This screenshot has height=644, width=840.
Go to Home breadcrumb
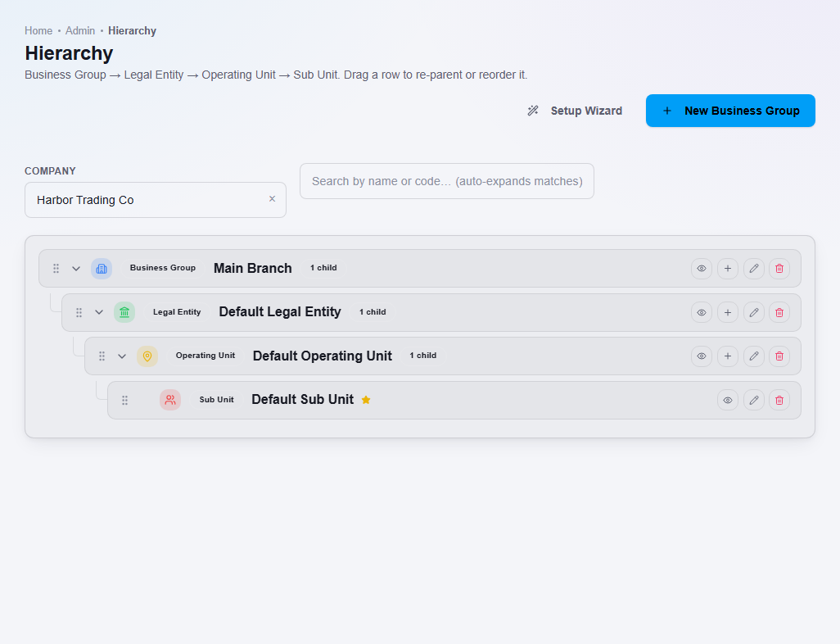pos(38,30)
